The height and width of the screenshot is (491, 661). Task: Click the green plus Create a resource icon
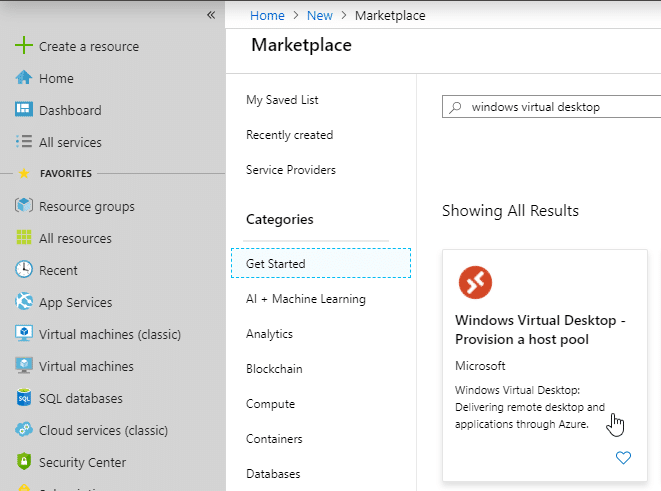tap(24, 45)
